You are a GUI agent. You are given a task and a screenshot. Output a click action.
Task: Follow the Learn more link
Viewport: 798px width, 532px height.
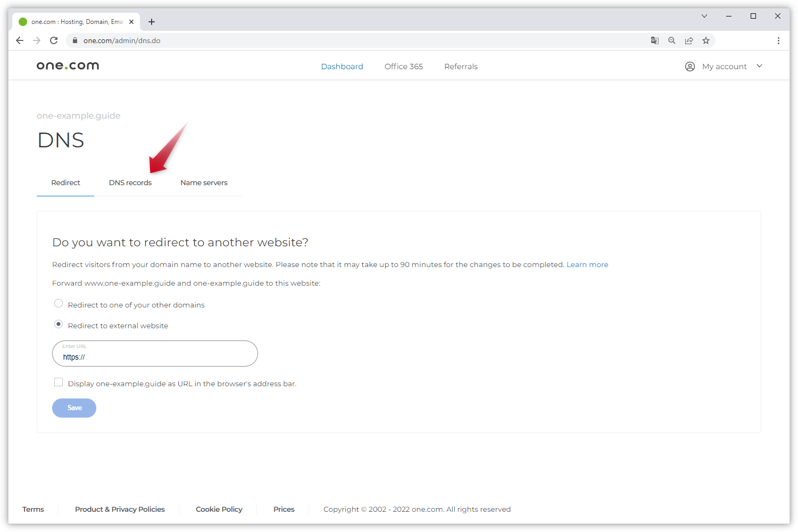[587, 264]
